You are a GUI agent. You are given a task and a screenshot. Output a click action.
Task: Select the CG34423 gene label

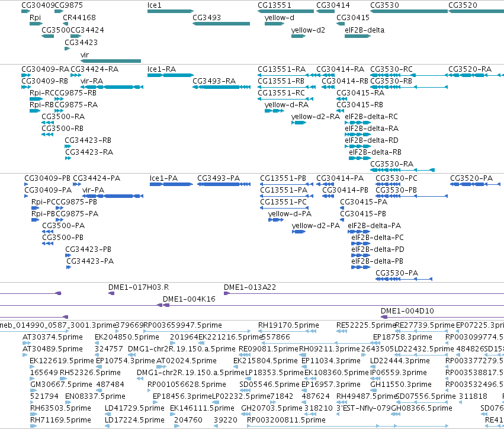[x=81, y=43]
